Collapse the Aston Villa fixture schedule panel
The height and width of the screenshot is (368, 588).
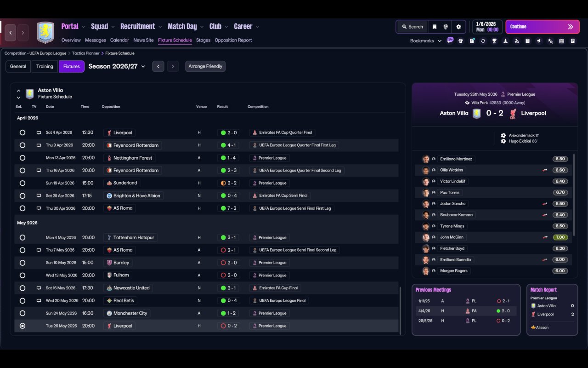(x=18, y=91)
